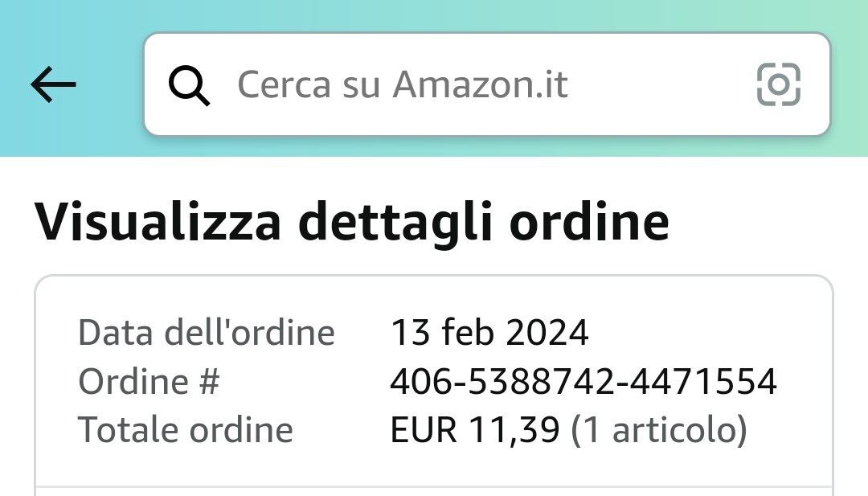Focus the Cerca su Amazon.it field
Viewport: 868px width, 496px height.
482,84
